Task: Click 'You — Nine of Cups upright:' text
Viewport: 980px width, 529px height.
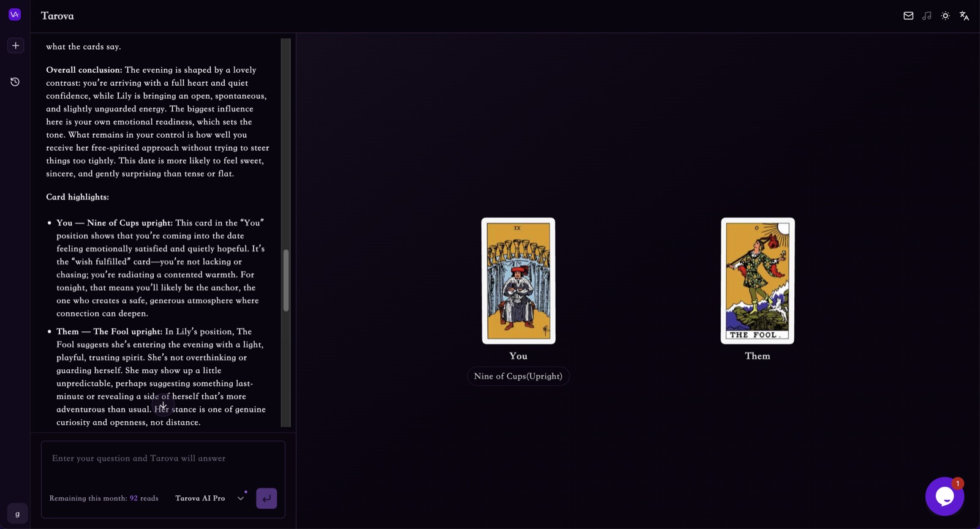Action: tap(115, 223)
